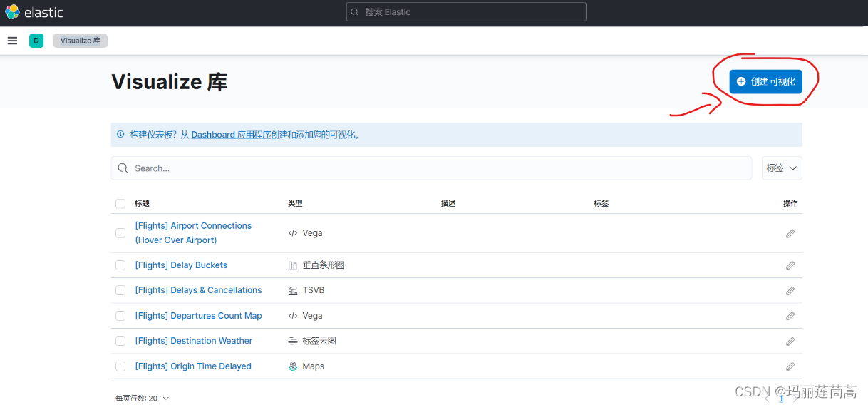The width and height of the screenshot is (868, 405).
Task: Click the 标签云图 type text
Action: (319, 341)
